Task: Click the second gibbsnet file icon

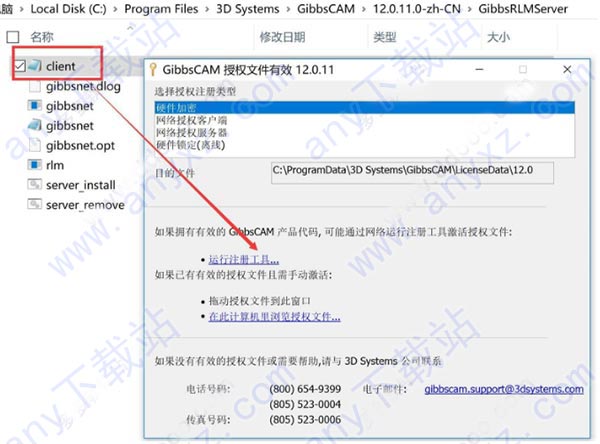Action: [34, 125]
